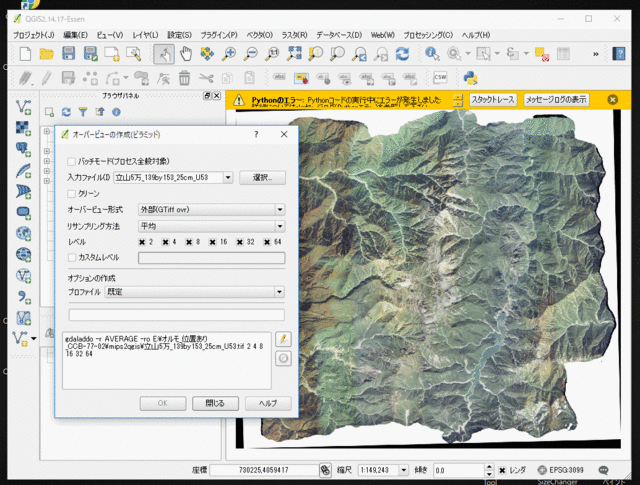Activate the Identify Features tool

(432, 54)
